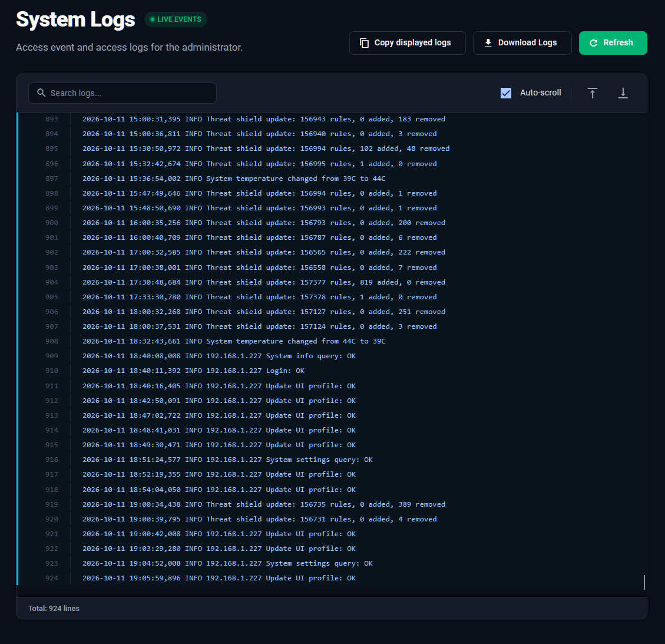Click the LIVE EVENTS status badge
The image size is (665, 644).
[176, 19]
